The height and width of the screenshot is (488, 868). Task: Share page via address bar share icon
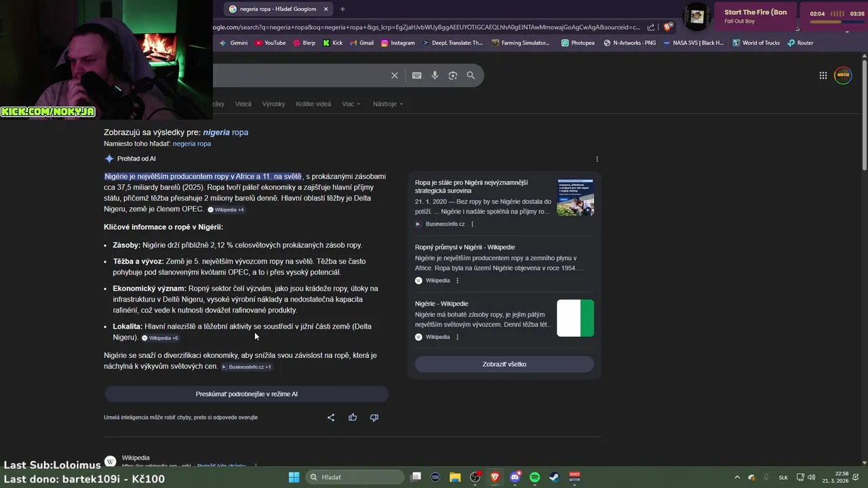tap(651, 27)
